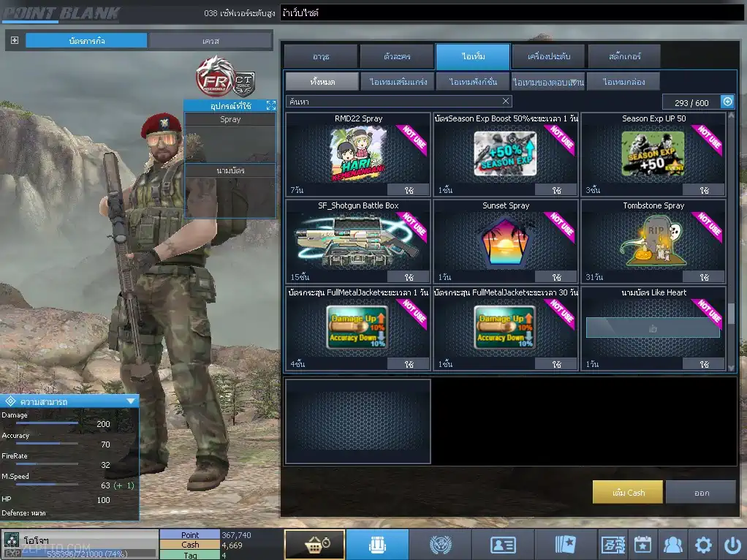Viewport: 747px width, 560px height.
Task: Open the clan emblem icon
Action: (x=440, y=545)
